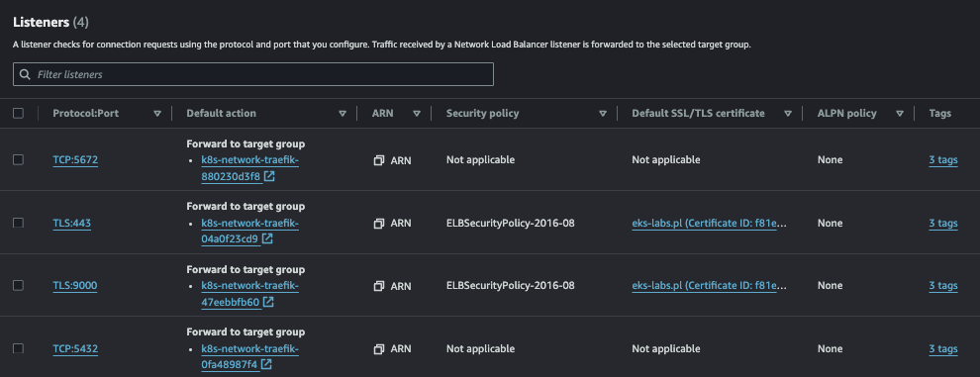The width and height of the screenshot is (980, 377).
Task: Sort by Default action column arrow
Action: (x=343, y=114)
